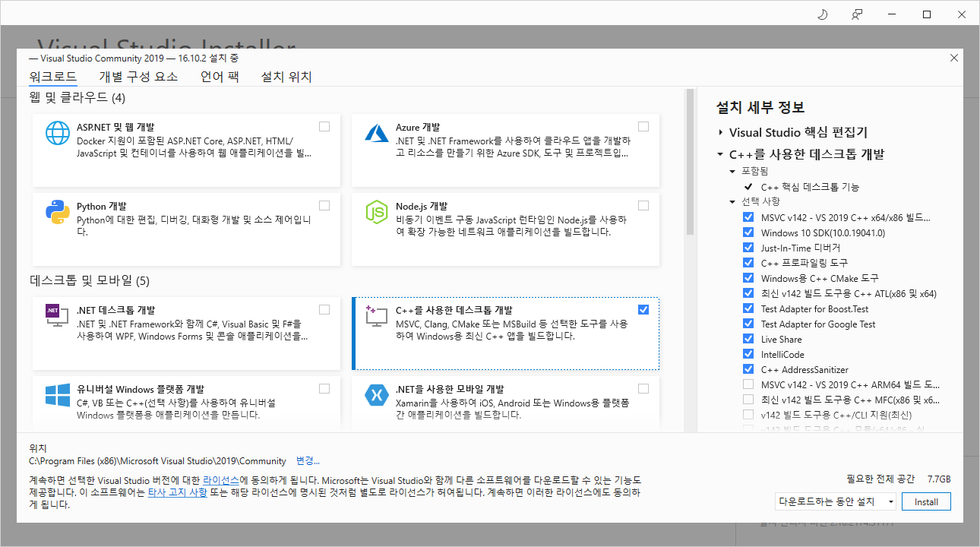980x547 pixels.
Task: Uncheck Test Adapter for Google Test
Action: (x=748, y=324)
